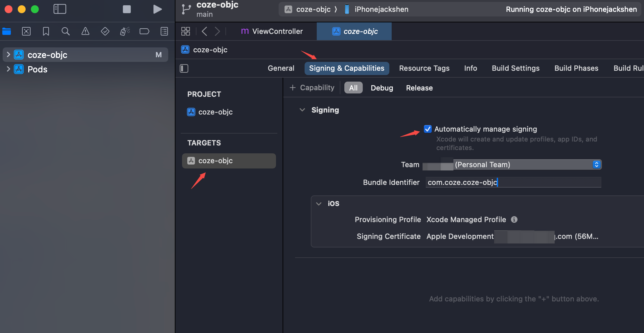Click the Run (play) button
Screen dimensions: 644x333
pos(157,9)
